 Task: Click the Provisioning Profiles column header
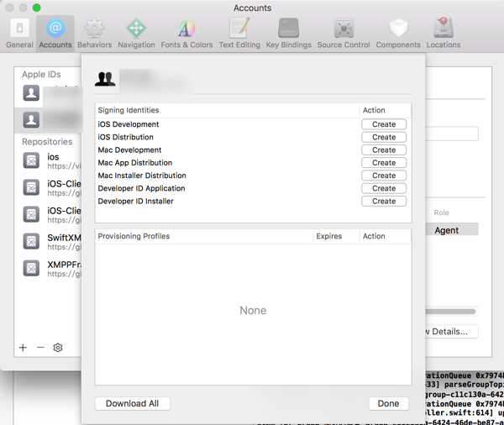pos(204,236)
